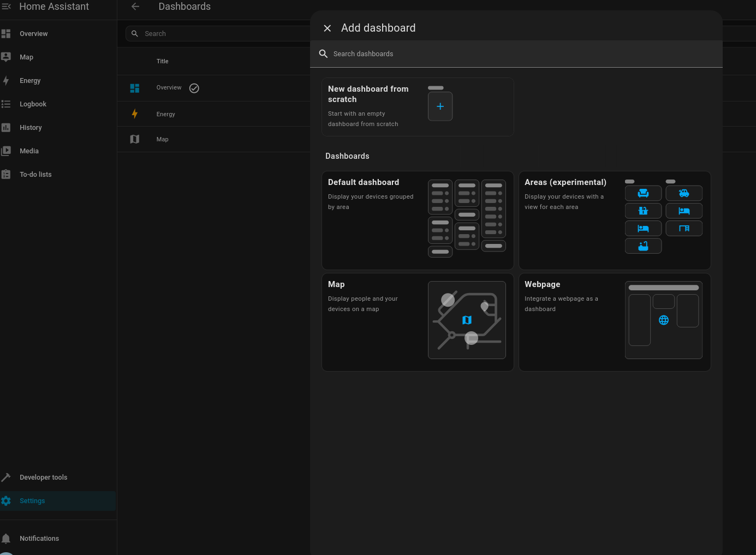Click the bathtub icon in Areas preview
The width and height of the screenshot is (756, 555).
pyautogui.click(x=643, y=246)
